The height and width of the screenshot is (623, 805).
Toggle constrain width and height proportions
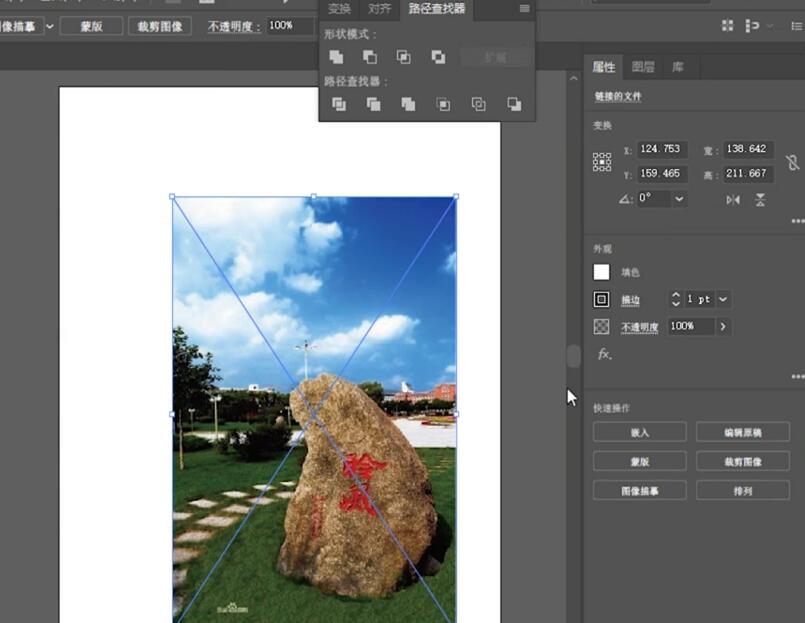pos(792,162)
